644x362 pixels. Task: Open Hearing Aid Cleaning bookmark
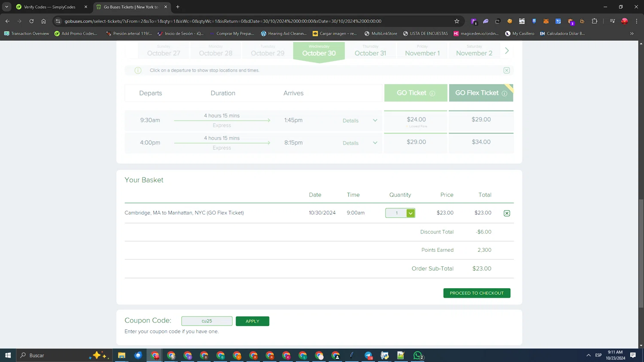(284, 33)
